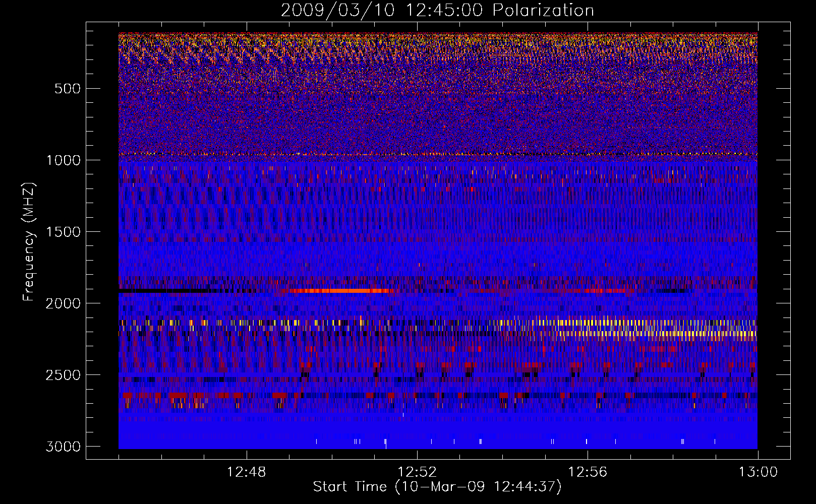Select the 1000 frequency tick label
This screenshot has width=816, height=504.
click(63, 160)
